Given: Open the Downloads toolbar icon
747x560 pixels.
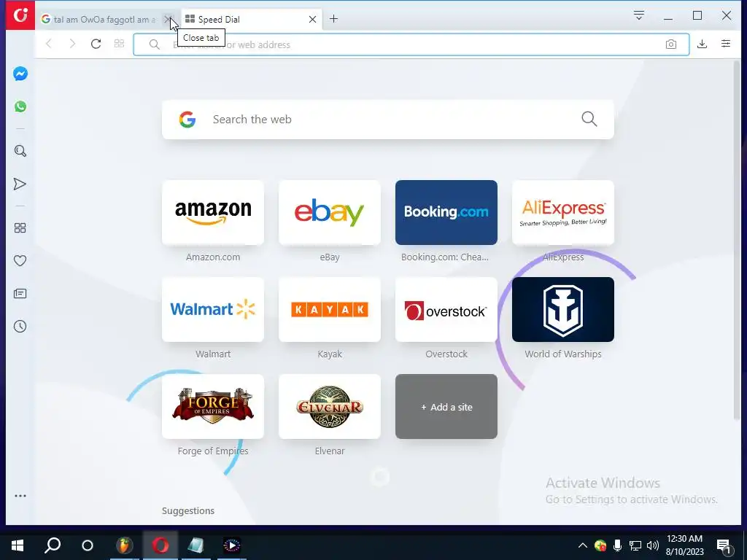Looking at the screenshot, I should pos(702,44).
